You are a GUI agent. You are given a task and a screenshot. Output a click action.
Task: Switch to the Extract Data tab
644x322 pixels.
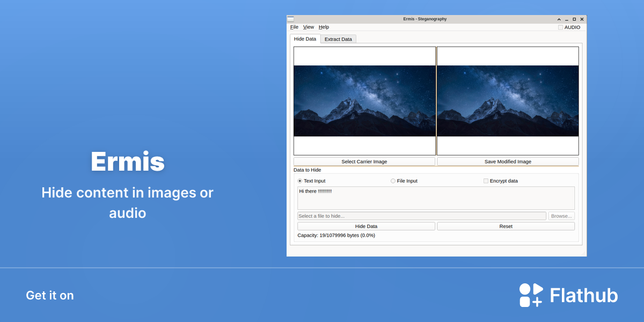click(338, 39)
